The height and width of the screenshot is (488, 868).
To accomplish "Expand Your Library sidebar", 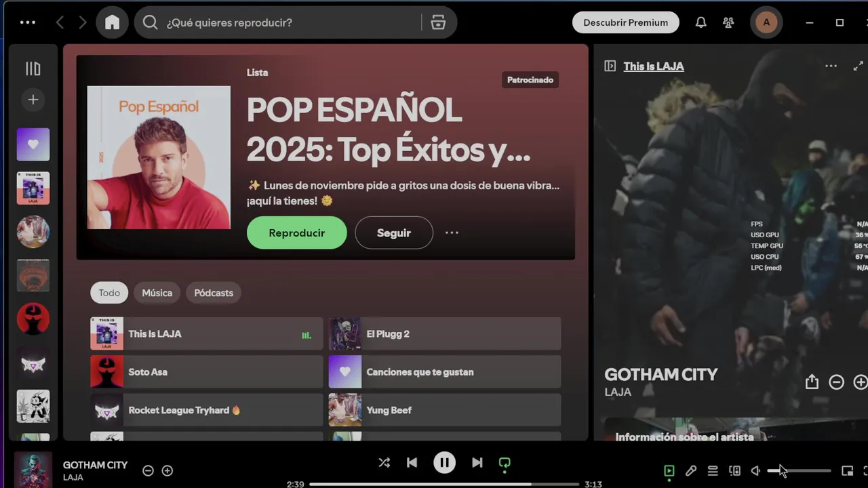I will point(33,68).
